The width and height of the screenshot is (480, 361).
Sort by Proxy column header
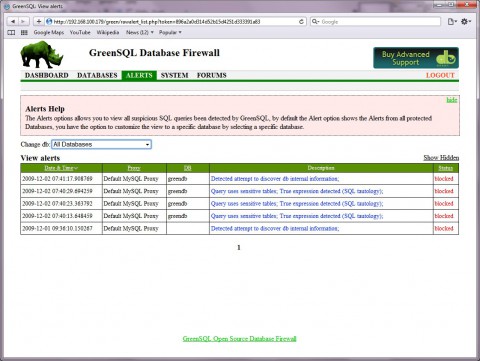(134, 168)
